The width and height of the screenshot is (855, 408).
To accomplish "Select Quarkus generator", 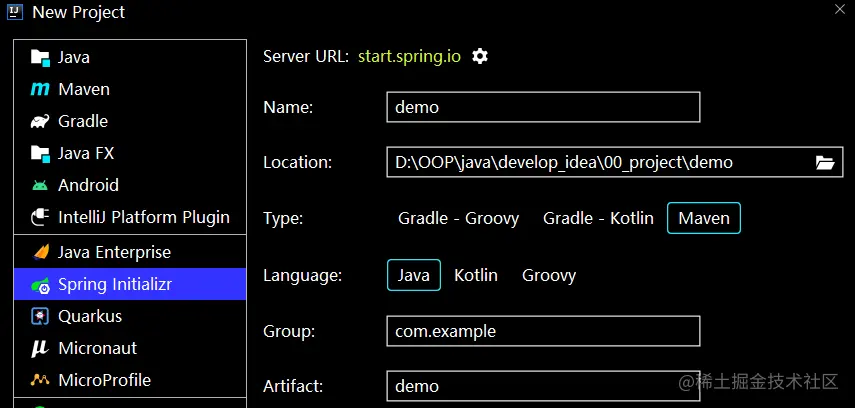I will (x=130, y=316).
